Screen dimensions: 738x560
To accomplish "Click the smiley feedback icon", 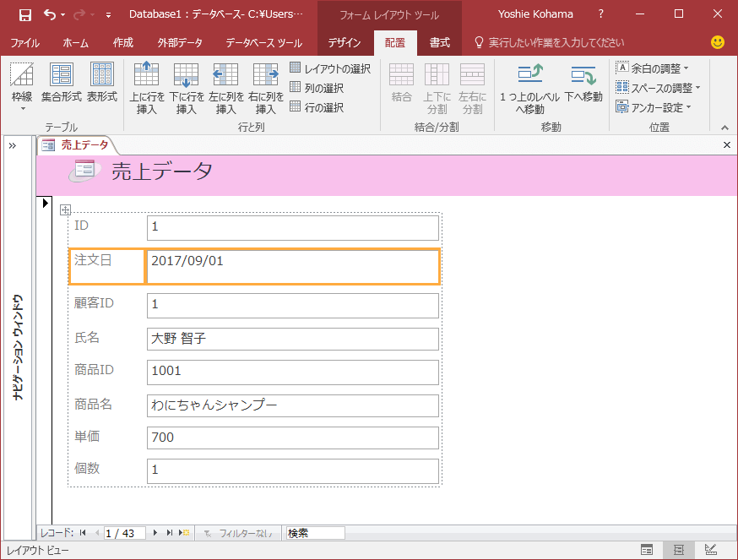I will [717, 42].
